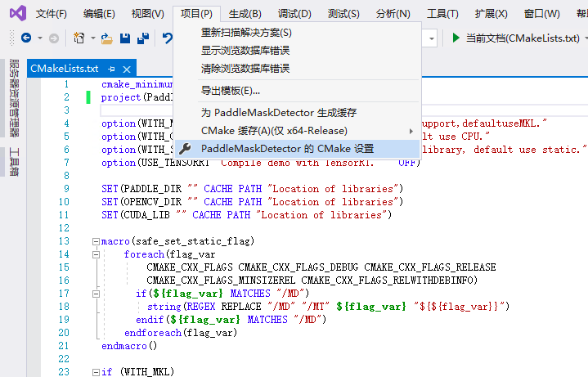Open the 文件(F) menu
The width and height of the screenshot is (588, 377).
tap(51, 14)
